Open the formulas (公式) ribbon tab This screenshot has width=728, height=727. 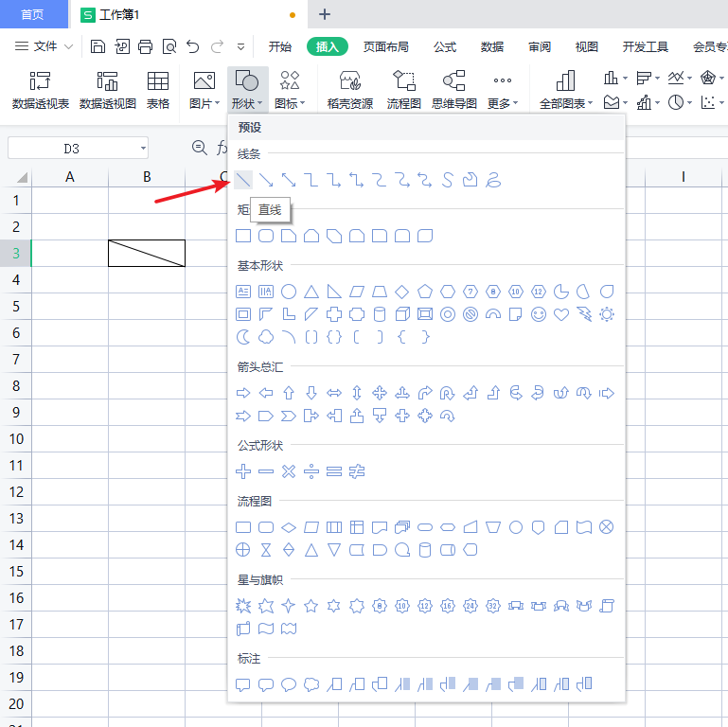tap(445, 46)
